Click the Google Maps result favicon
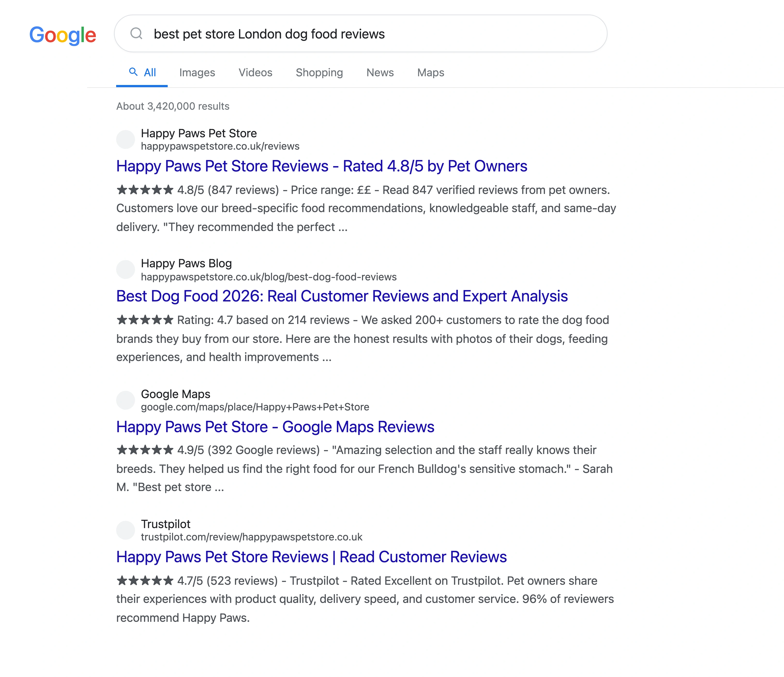Image resolution: width=784 pixels, height=677 pixels. (125, 400)
